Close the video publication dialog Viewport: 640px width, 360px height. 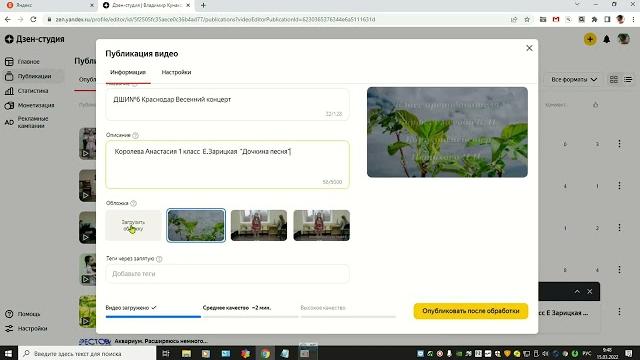coord(529,48)
